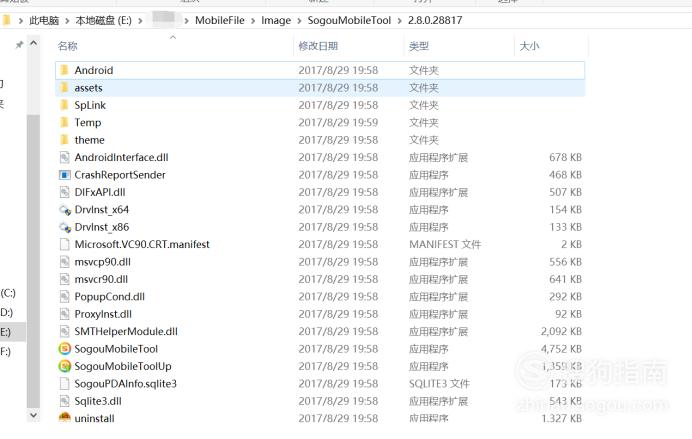
Task: Open chevron before 此电脑 in address bar
Action: (x=21, y=20)
